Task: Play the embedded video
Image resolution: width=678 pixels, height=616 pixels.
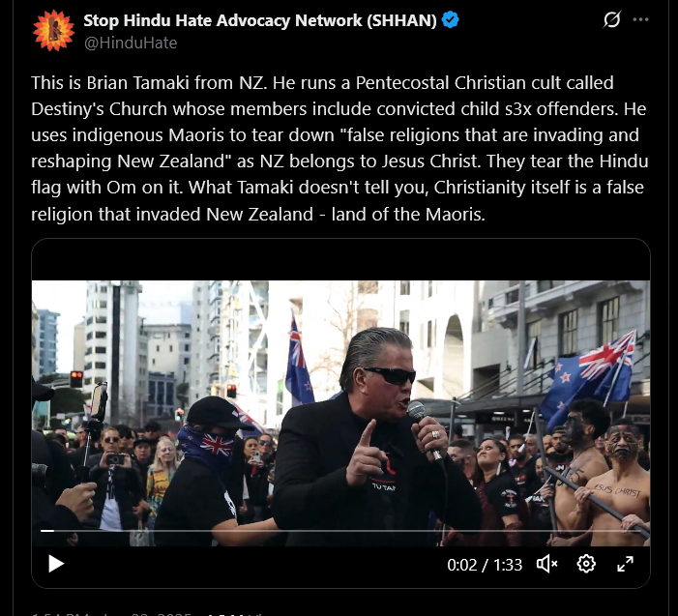Action: tap(56, 564)
